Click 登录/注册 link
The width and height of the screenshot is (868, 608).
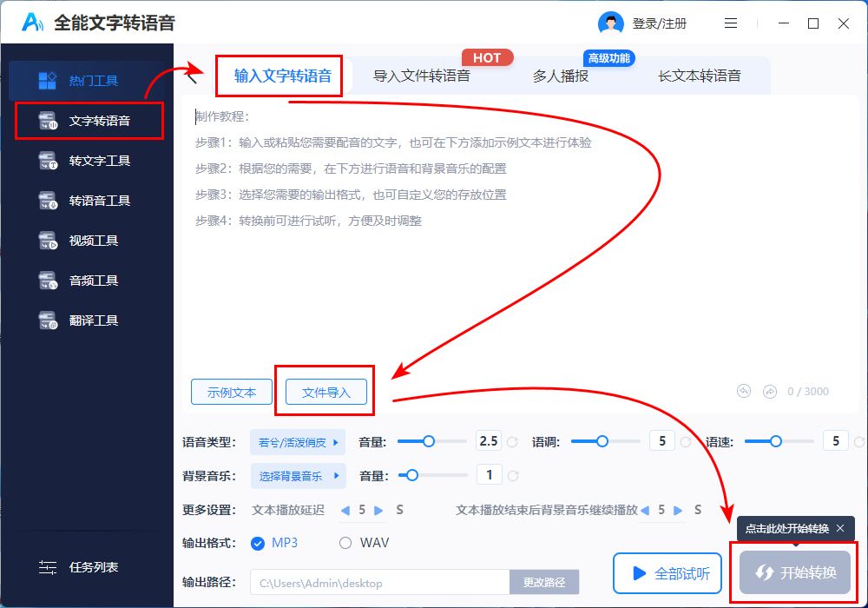[x=660, y=23]
